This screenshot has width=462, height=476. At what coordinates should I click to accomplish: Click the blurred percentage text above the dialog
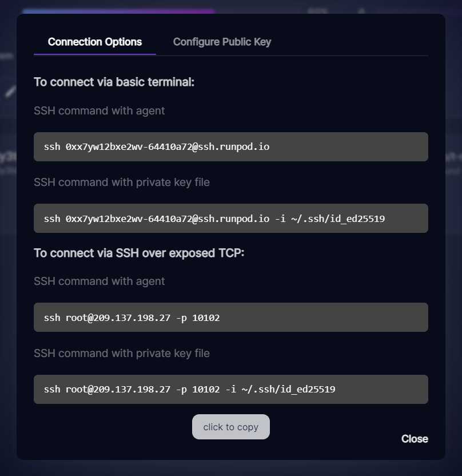(x=317, y=10)
